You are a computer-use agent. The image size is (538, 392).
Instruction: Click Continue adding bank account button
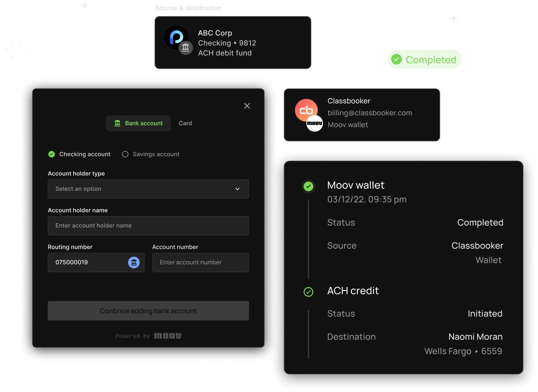click(x=148, y=311)
